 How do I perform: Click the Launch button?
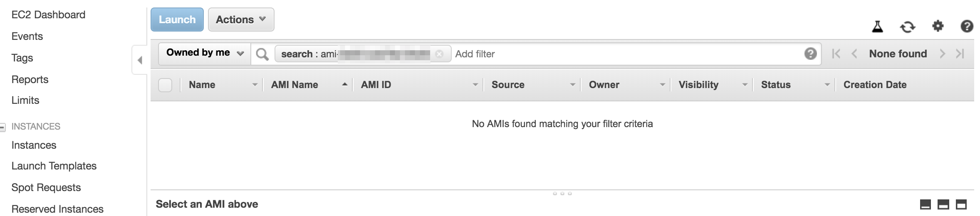click(x=177, y=20)
